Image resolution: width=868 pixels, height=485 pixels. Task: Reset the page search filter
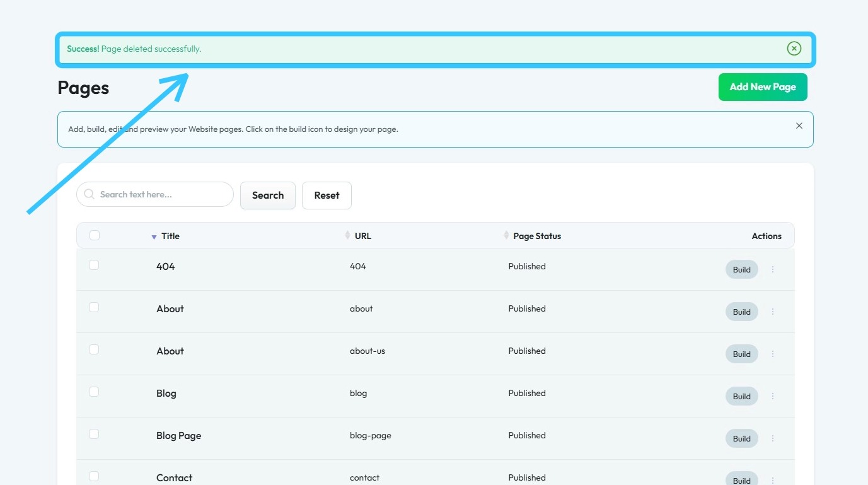tap(327, 196)
